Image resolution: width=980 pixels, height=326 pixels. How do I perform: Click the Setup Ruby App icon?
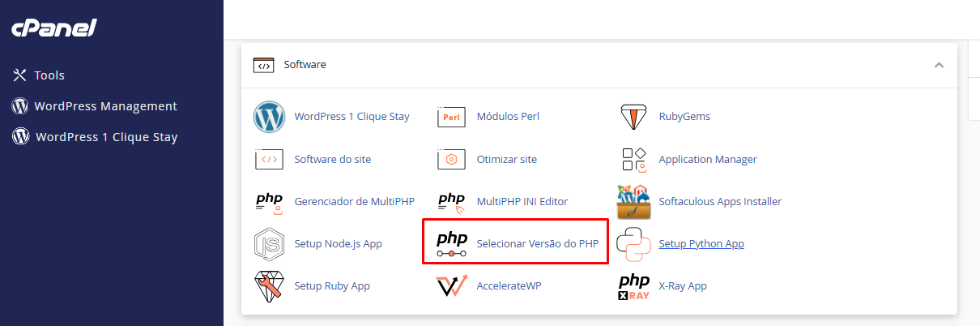click(x=269, y=286)
